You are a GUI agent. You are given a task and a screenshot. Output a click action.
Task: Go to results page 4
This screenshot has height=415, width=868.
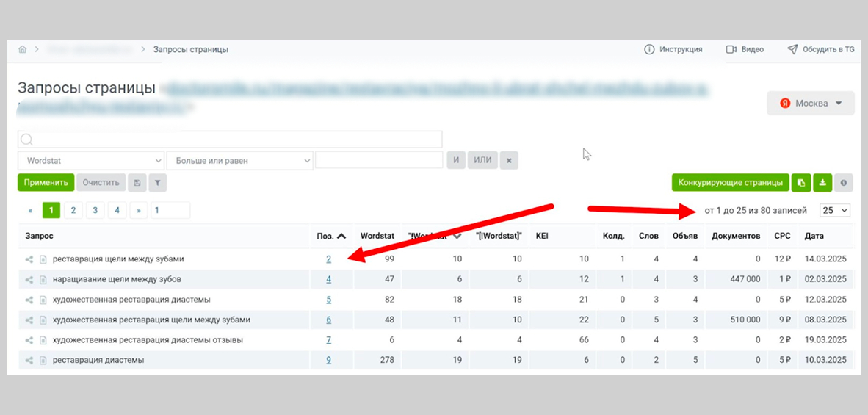tap(117, 210)
